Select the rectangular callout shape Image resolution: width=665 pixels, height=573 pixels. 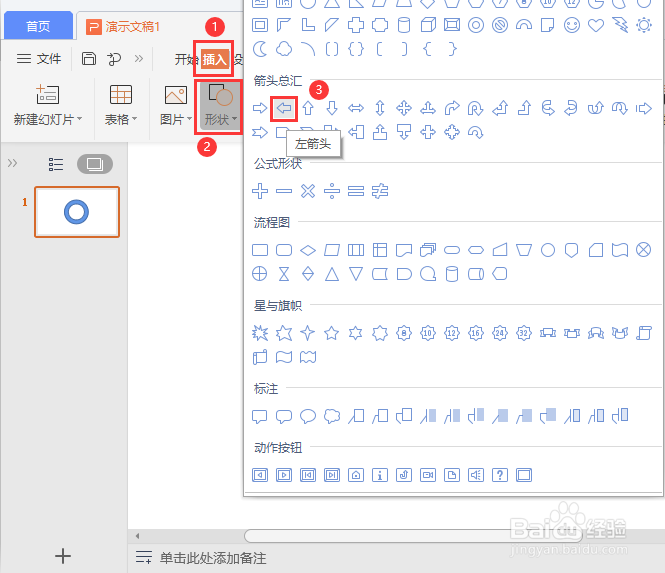[x=260, y=416]
